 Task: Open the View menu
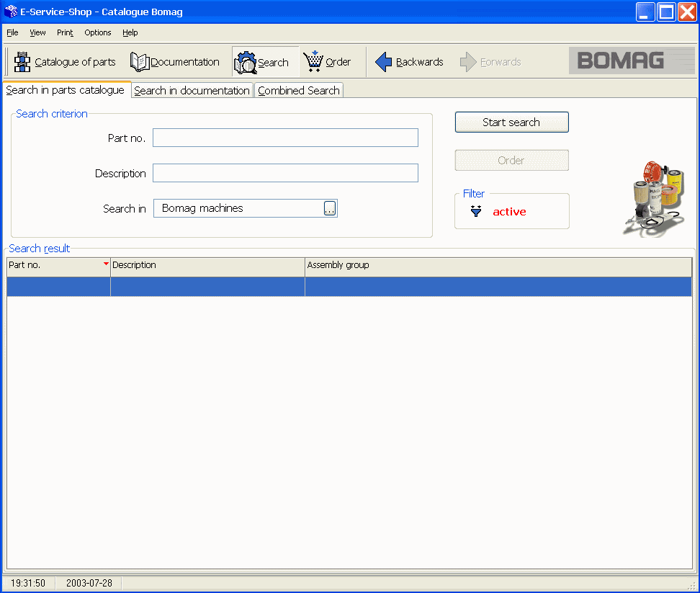(37, 32)
